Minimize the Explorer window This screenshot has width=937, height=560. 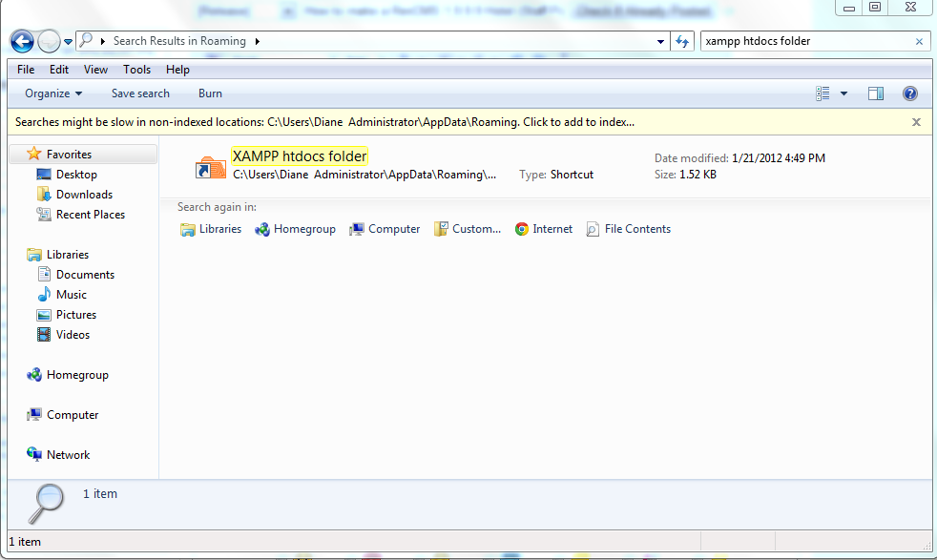849,8
